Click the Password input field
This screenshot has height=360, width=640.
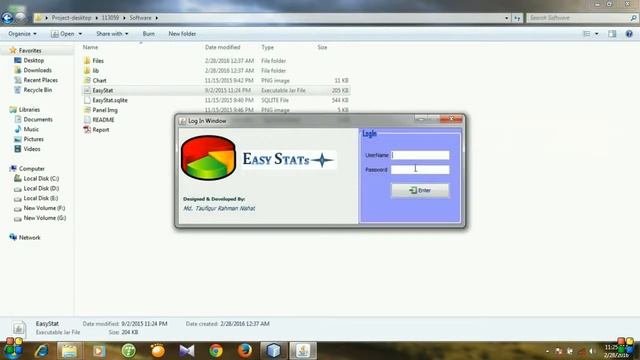(420, 169)
